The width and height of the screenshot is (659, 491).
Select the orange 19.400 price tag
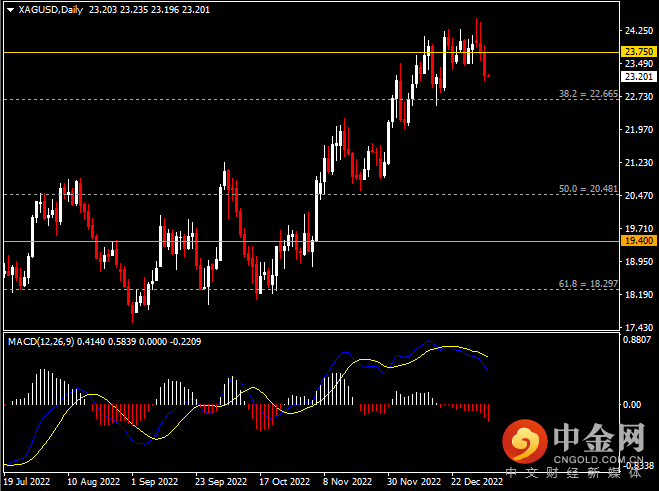click(x=636, y=241)
